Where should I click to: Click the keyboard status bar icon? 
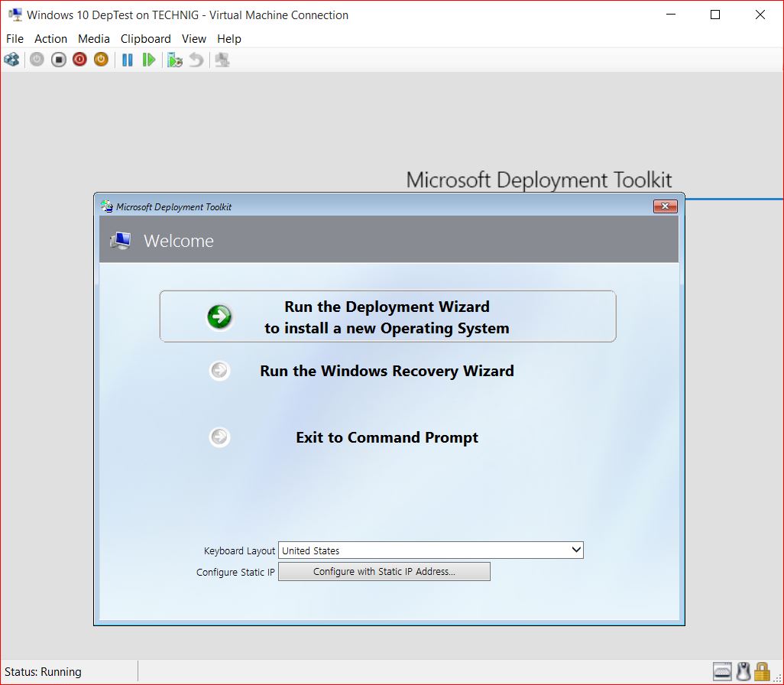pos(721,670)
